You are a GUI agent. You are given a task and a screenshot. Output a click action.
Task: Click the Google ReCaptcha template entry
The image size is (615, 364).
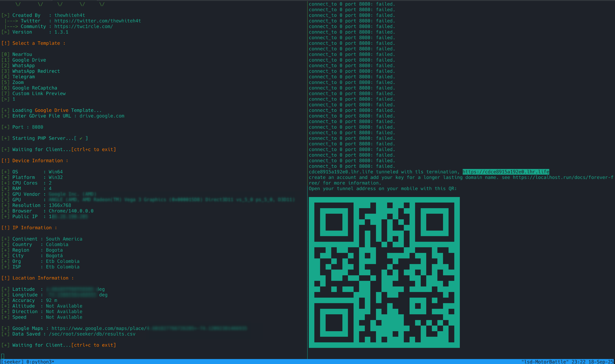point(35,88)
